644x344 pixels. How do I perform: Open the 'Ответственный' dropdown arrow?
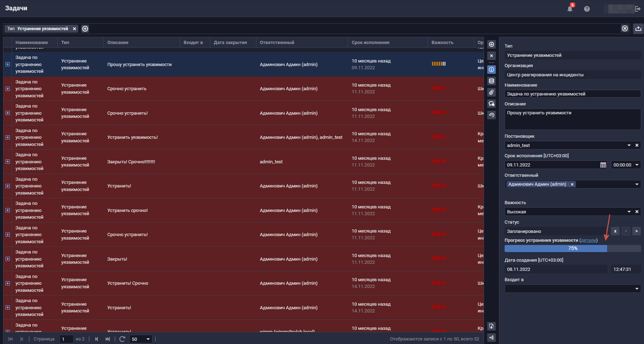637,185
